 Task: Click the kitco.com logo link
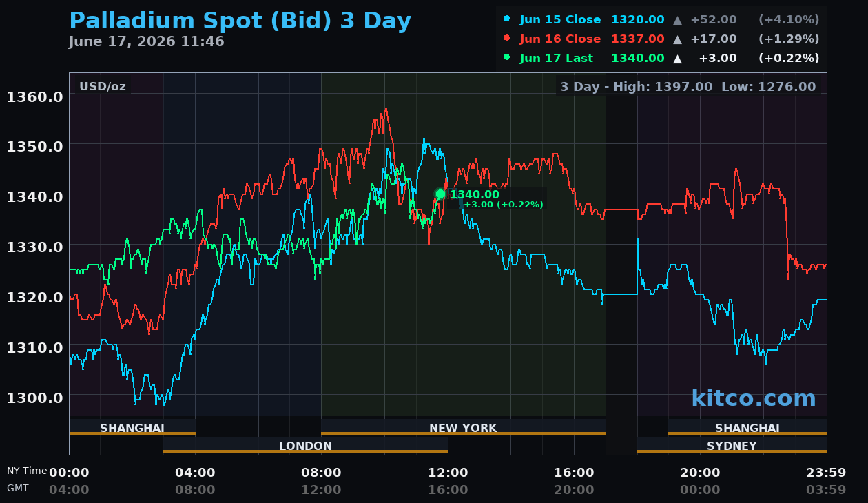coord(754,398)
